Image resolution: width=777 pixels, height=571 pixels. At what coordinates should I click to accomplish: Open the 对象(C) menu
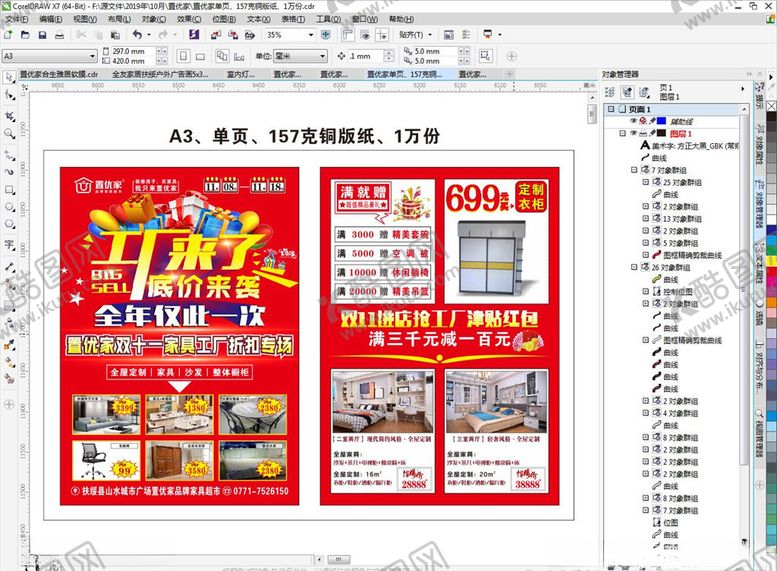154,19
